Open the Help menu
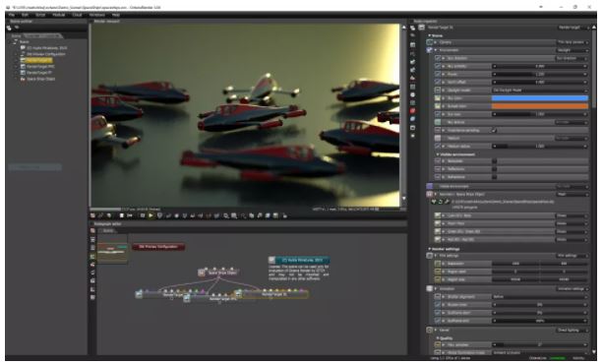Viewport: 603px width, 364px height. [x=116, y=15]
